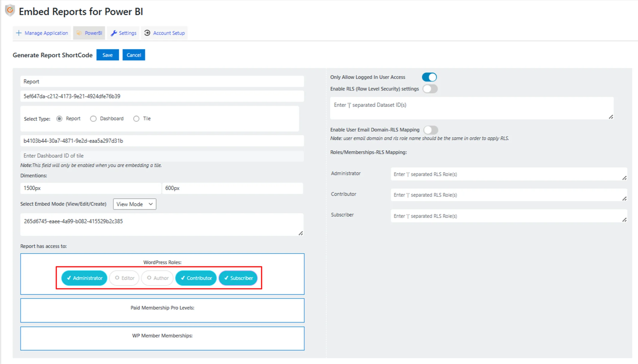The height and width of the screenshot is (364, 638).
Task: Click the arrow icon beside Account Setup
Action: click(x=147, y=33)
